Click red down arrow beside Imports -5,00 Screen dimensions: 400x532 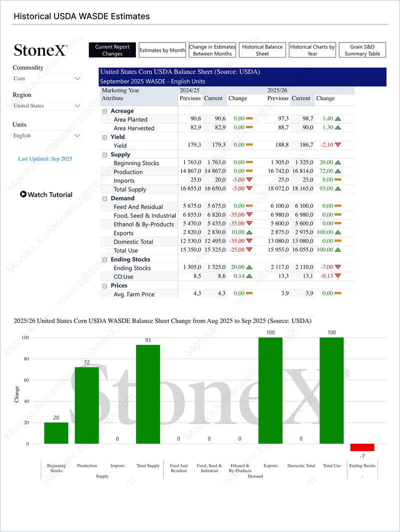[x=249, y=180]
